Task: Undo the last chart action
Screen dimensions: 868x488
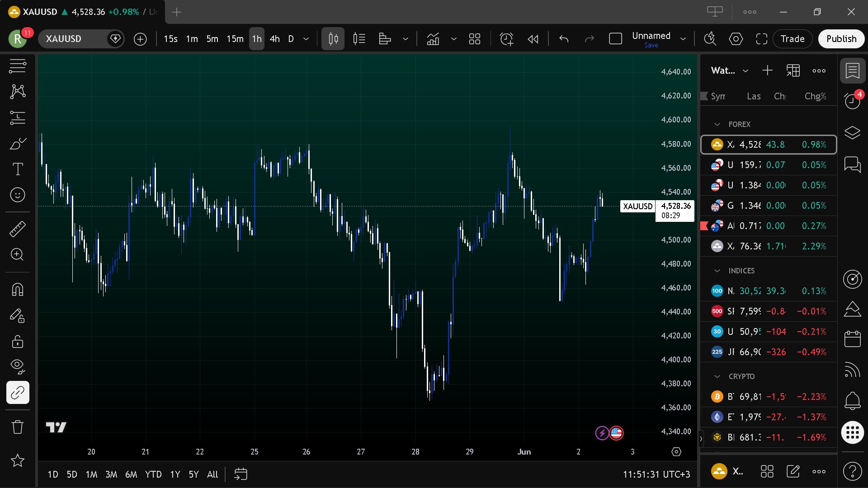Action: pos(564,39)
